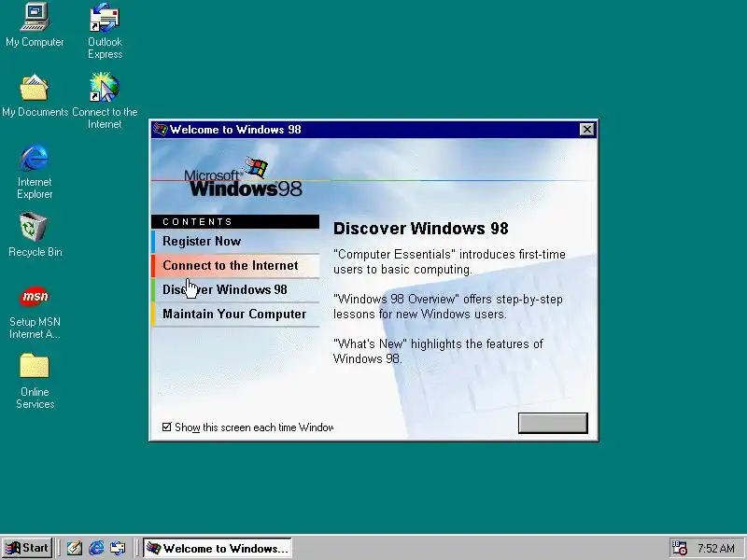This screenshot has height=560, width=747.
Task: Select Discover Windows 98 in Contents
Action: tap(235, 289)
